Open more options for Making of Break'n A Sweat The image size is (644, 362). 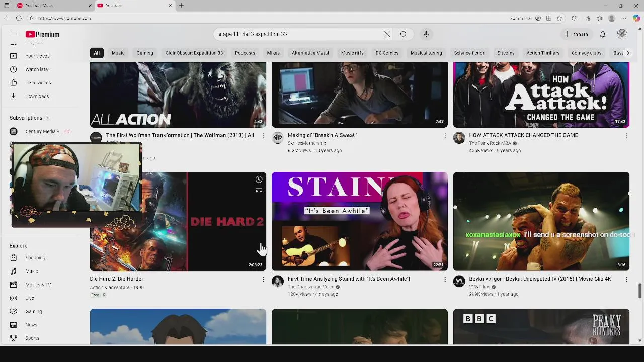(445, 136)
